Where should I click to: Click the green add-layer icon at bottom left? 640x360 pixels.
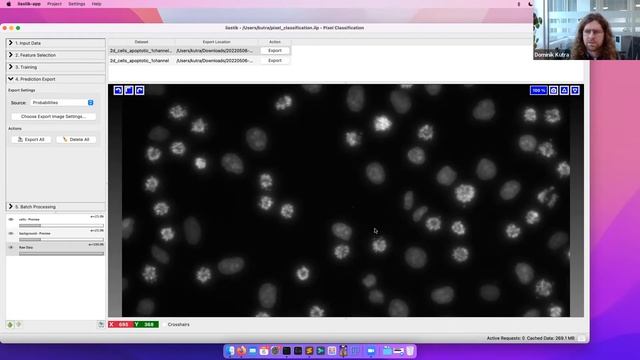tap(10, 324)
